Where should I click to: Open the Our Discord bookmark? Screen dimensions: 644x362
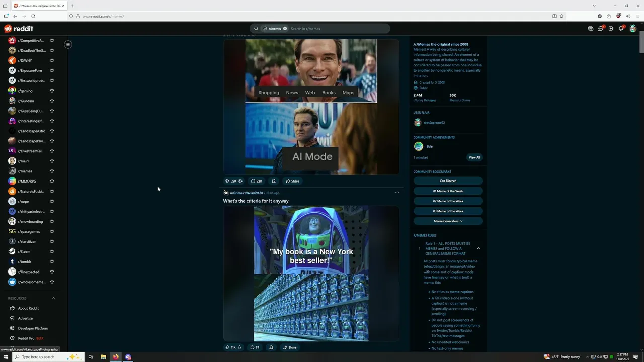[448, 181]
